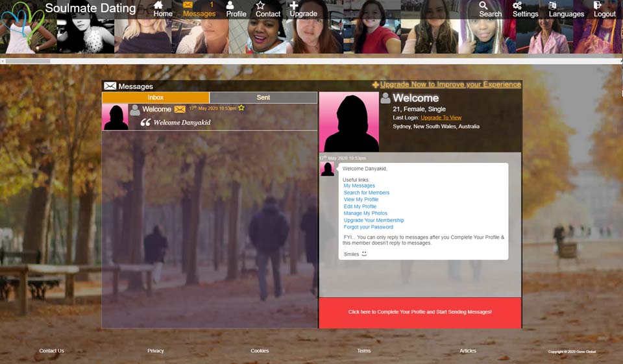Open Settings gears icon
Viewport: 623px width, 364px height.
[517, 5]
